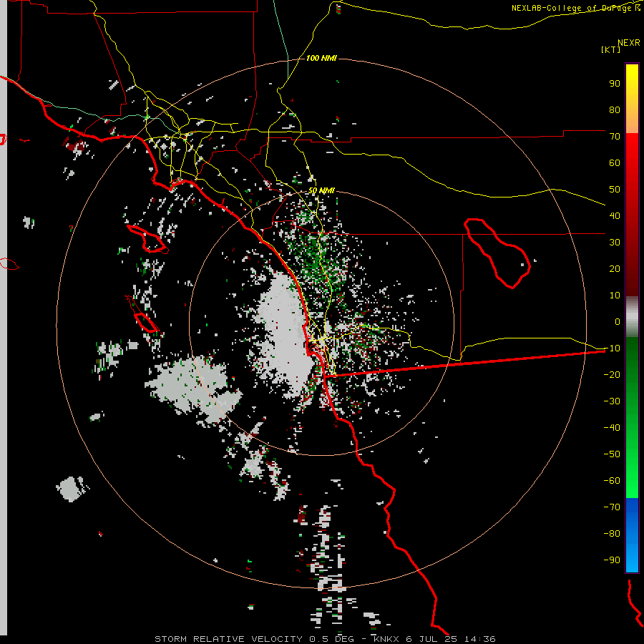The height and width of the screenshot is (644, 644).
Task: Click the [KT] units label
Action: coord(611,49)
